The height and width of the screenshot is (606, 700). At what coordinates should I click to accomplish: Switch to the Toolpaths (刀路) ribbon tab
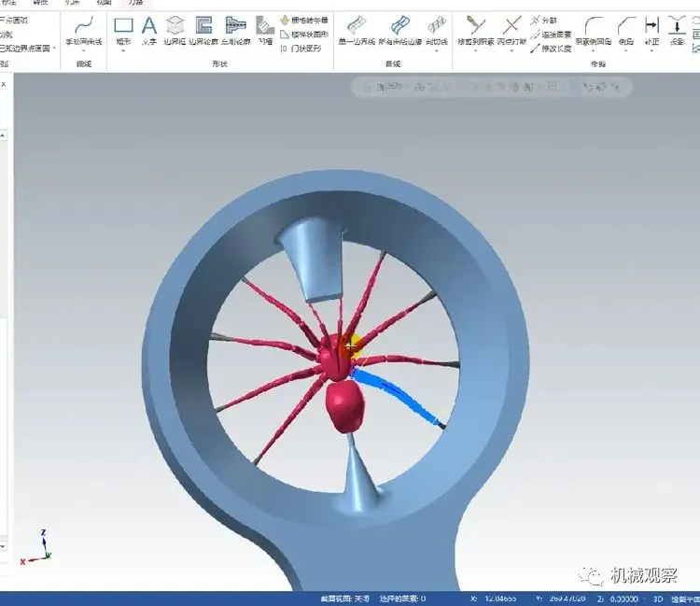point(135,3)
